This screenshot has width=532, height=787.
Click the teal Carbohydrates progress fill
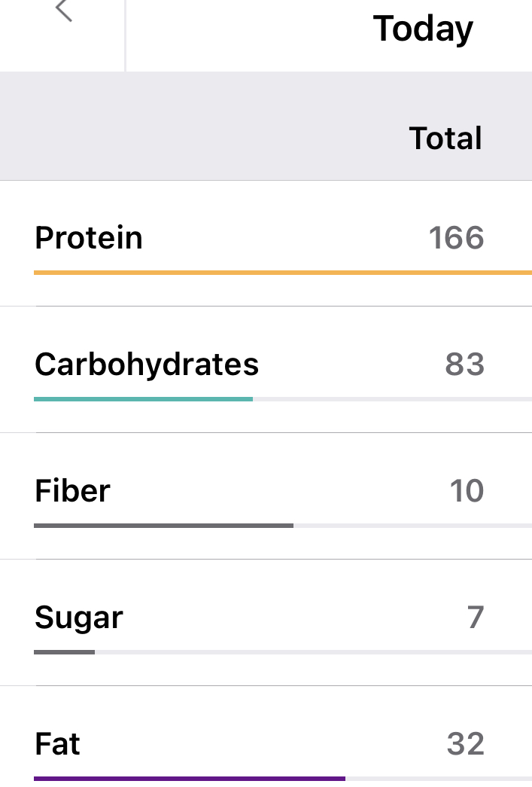143,398
